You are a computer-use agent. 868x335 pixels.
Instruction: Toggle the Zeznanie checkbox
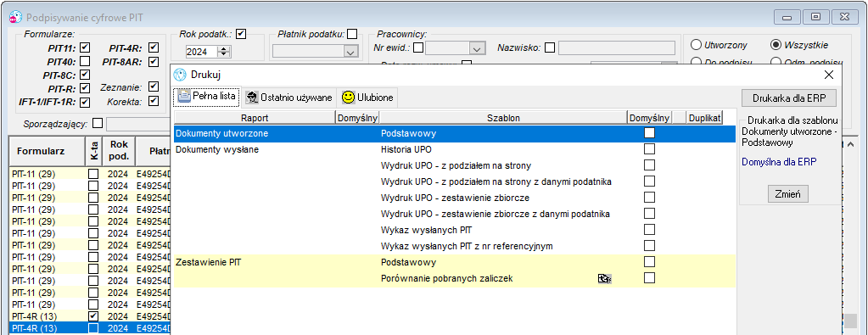coord(154,87)
